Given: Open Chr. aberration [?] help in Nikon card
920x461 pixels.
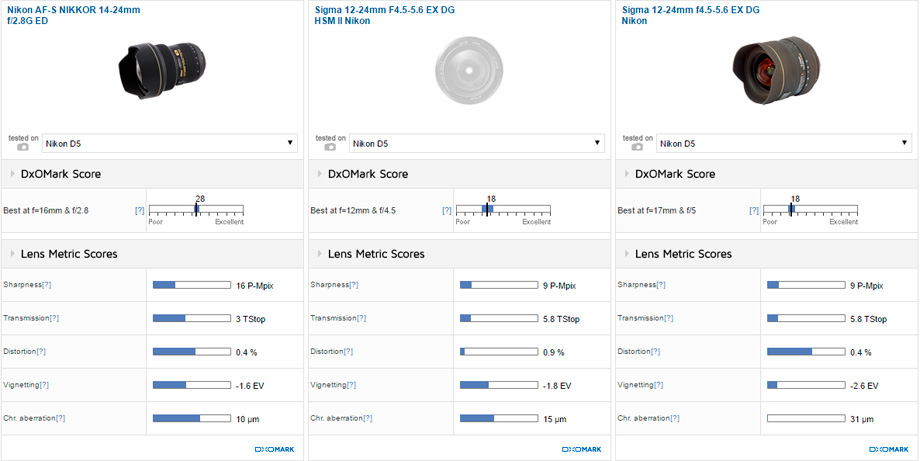Looking at the screenshot, I should pyautogui.click(x=60, y=419).
